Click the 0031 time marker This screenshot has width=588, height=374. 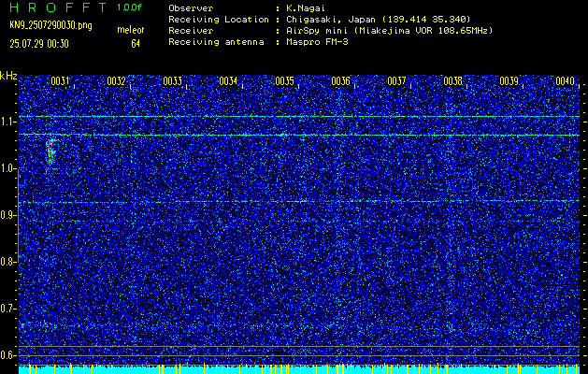60,81
